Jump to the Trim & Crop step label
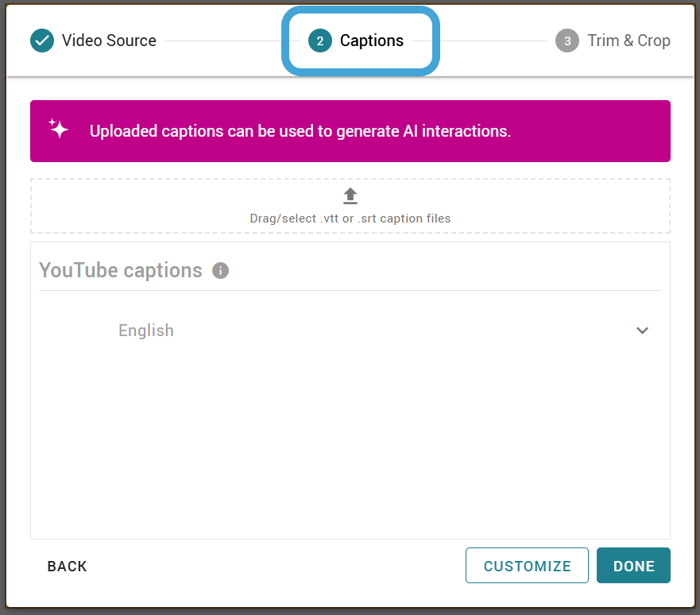Image resolution: width=700 pixels, height=615 pixels. [628, 41]
